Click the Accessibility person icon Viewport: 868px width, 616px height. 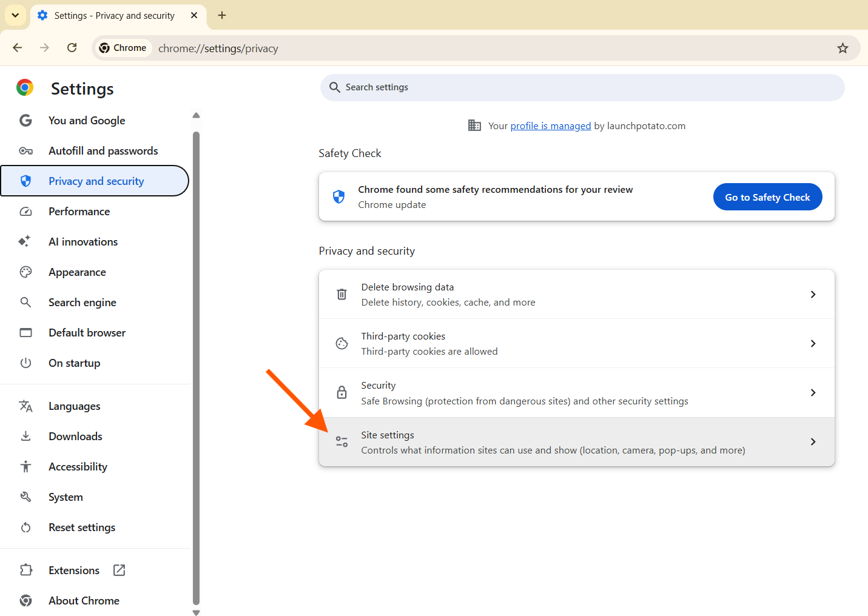click(x=25, y=466)
